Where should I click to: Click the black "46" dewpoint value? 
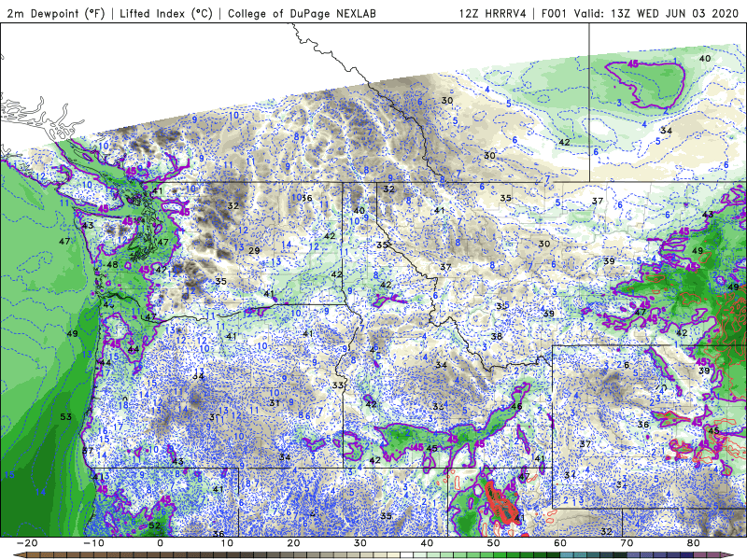coord(516,407)
